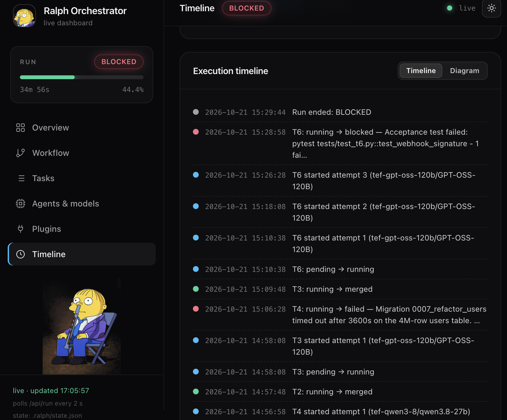Screen dimensions: 507x420
Task: Click the run progress bar
Action: coord(82,77)
